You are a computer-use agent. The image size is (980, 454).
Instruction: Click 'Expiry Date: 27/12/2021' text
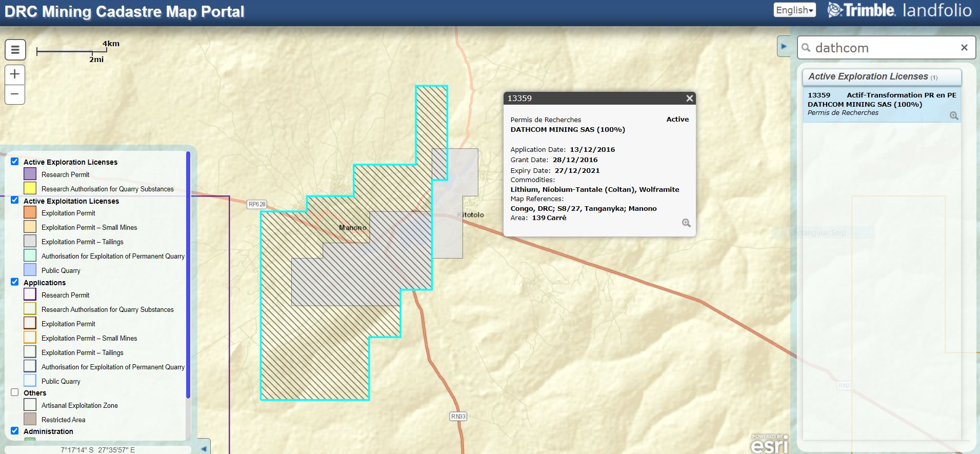555,171
